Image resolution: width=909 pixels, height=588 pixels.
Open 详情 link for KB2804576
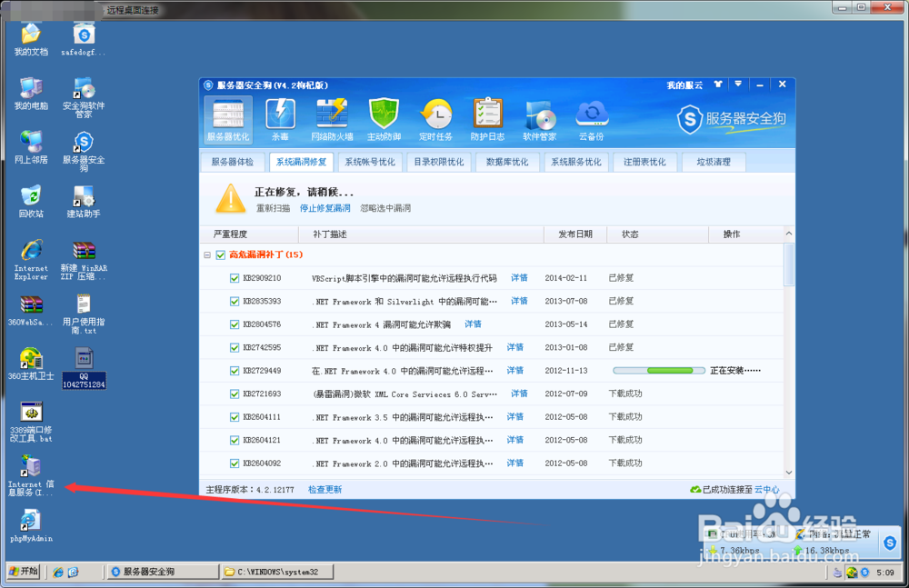pos(473,324)
